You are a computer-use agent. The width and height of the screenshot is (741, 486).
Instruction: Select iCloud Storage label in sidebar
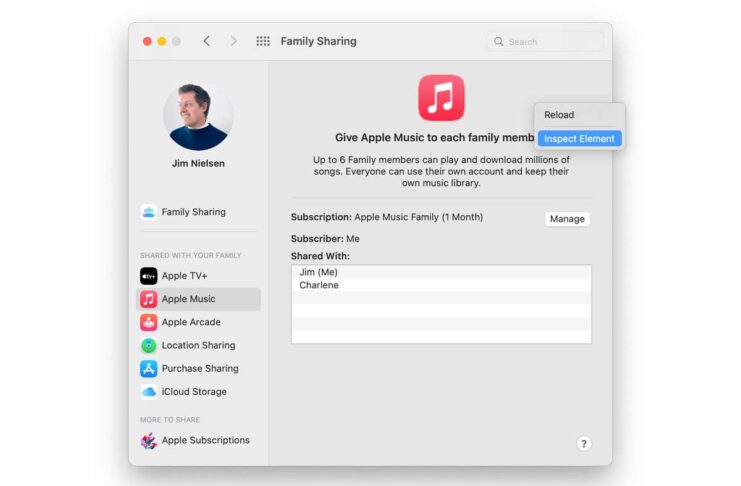[194, 391]
